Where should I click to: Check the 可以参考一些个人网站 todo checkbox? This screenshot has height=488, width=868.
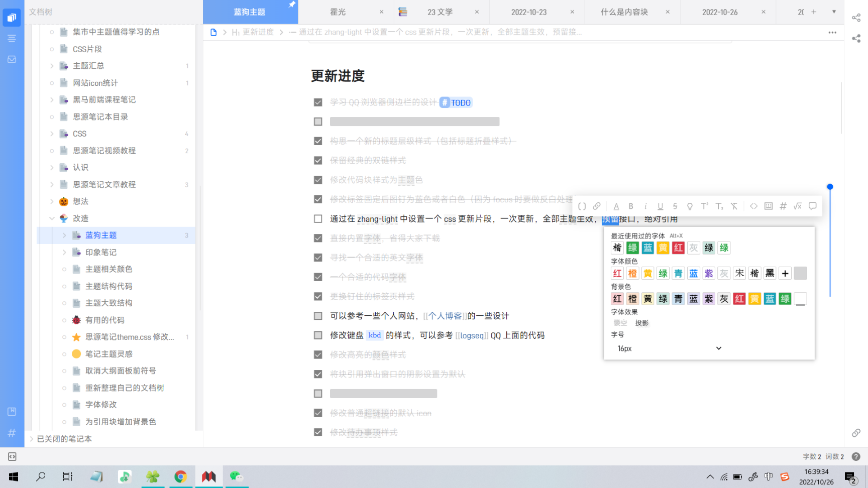point(317,315)
